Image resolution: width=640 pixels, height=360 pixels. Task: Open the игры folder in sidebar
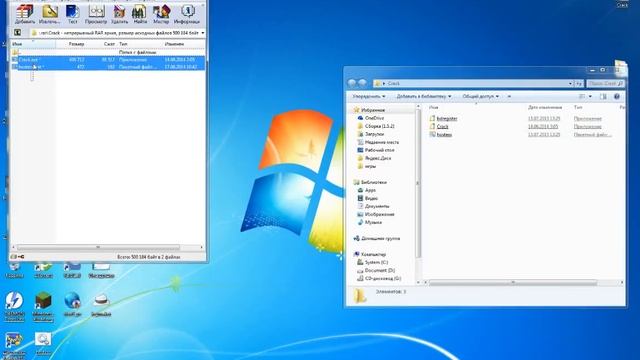(x=367, y=166)
